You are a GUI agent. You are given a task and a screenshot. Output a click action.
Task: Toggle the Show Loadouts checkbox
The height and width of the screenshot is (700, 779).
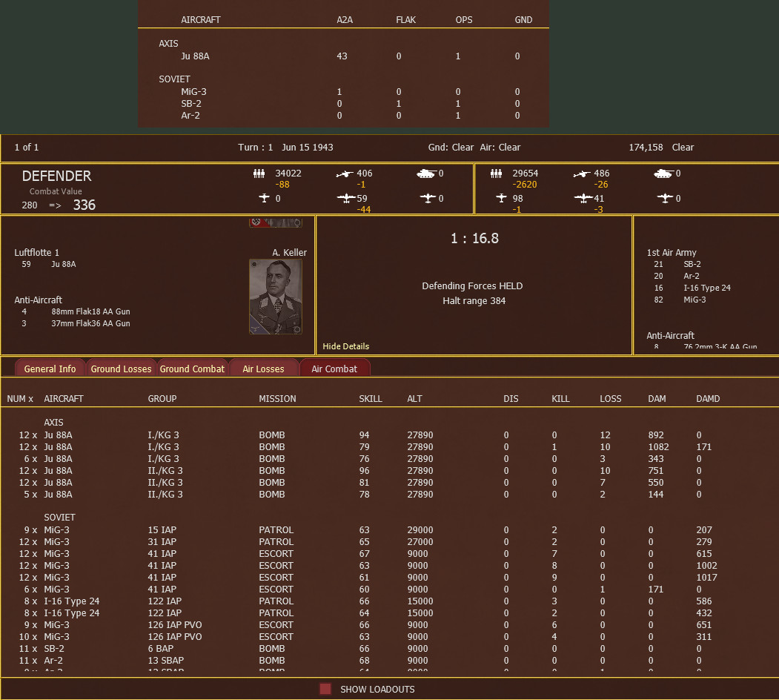pos(325,689)
